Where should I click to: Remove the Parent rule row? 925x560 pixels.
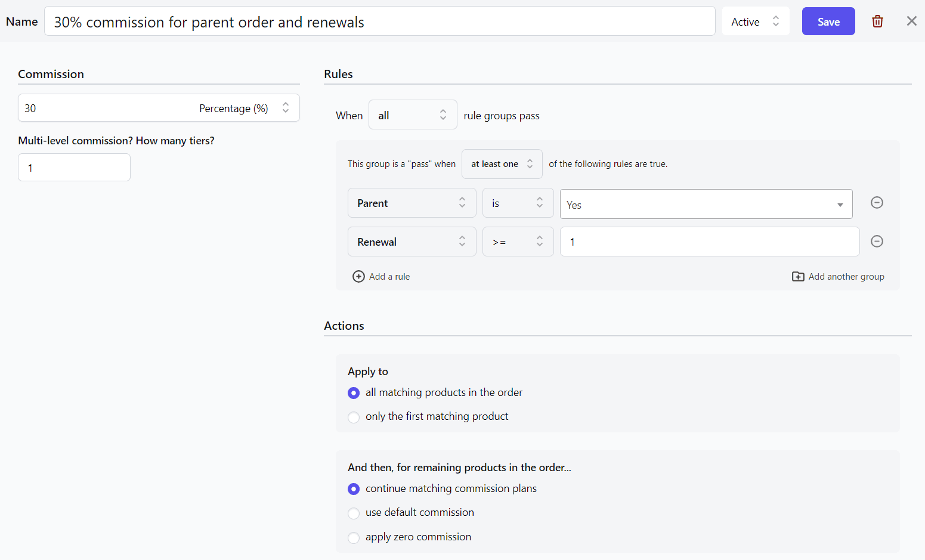tap(877, 203)
